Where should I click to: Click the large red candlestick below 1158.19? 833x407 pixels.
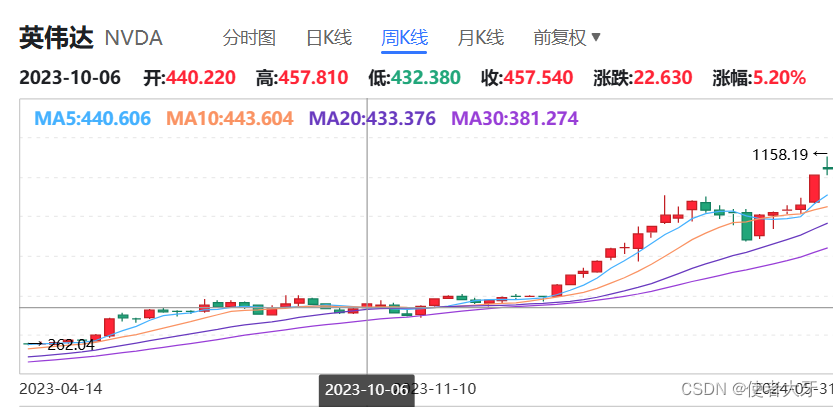coord(814,188)
